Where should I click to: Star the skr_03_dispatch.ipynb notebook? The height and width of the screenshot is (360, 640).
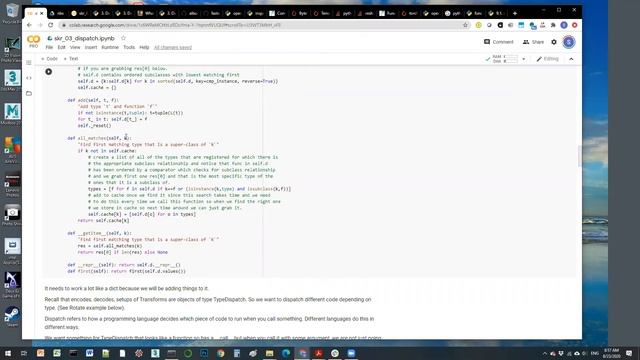(x=123, y=38)
